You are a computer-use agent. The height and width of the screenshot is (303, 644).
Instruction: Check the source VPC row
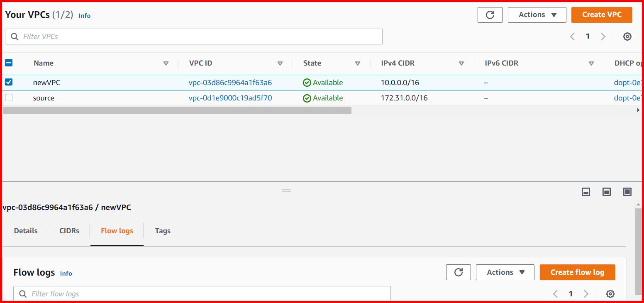pyautogui.click(x=9, y=98)
